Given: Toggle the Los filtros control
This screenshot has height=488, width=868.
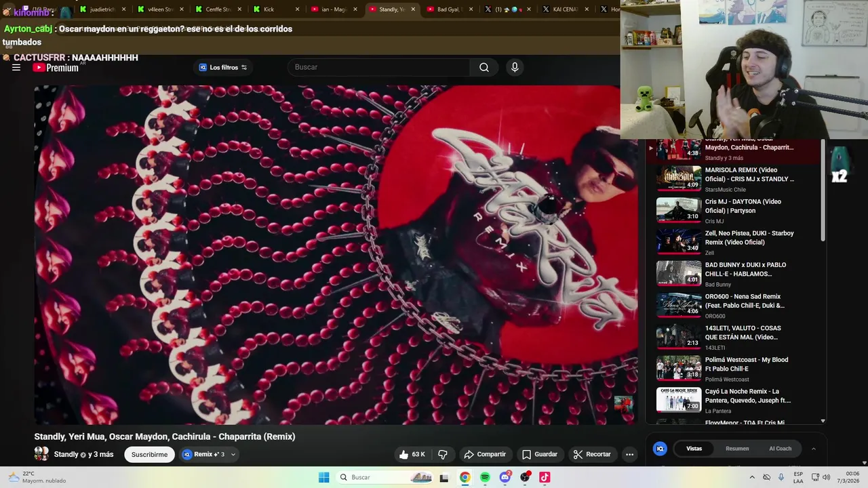Looking at the screenshot, I should [x=222, y=67].
